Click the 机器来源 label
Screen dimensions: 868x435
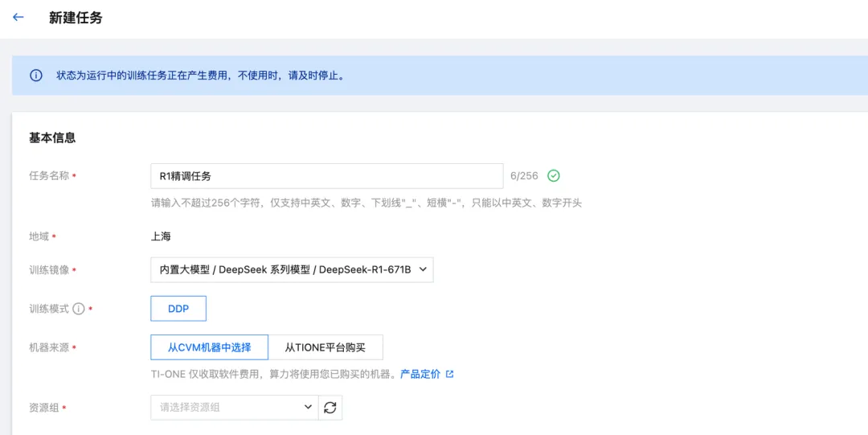[x=49, y=347]
